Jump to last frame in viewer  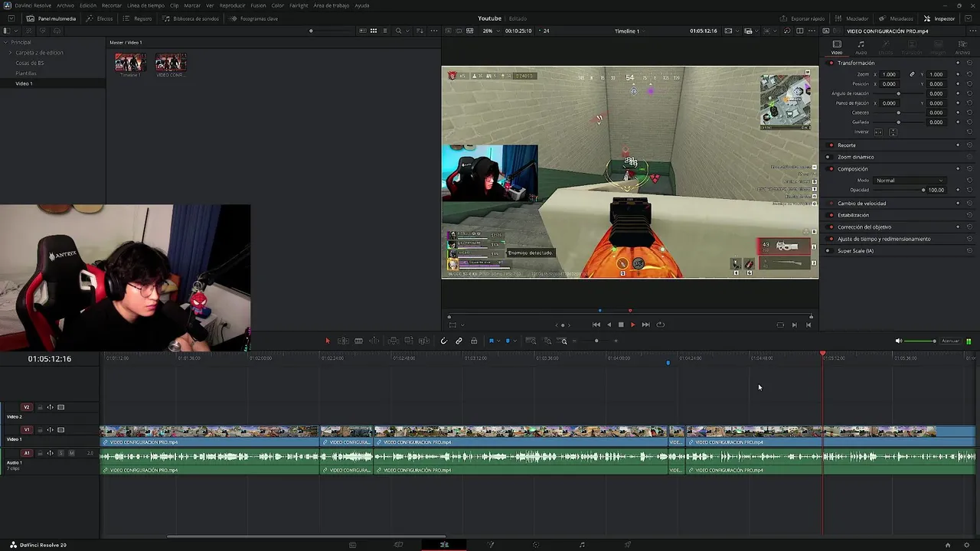[x=645, y=324]
